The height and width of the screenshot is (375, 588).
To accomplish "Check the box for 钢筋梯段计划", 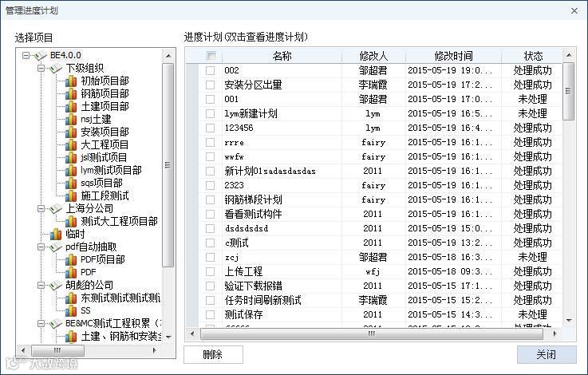I will (x=210, y=199).
